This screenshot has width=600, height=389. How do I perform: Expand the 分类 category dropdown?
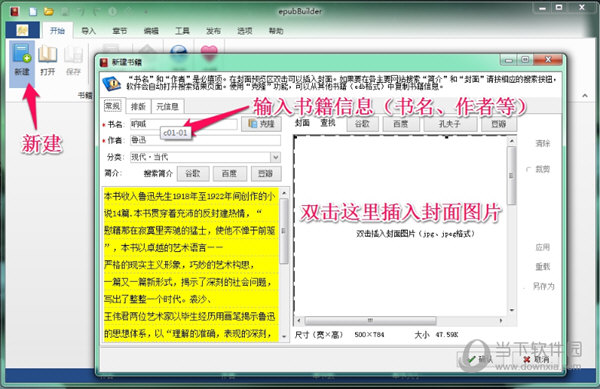pyautogui.click(x=276, y=157)
